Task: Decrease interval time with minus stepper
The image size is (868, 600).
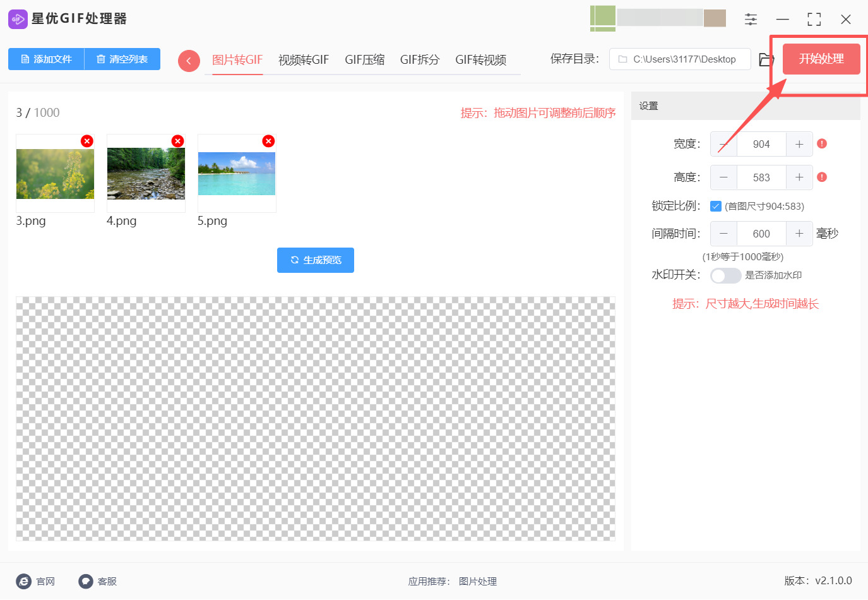Action: point(723,233)
